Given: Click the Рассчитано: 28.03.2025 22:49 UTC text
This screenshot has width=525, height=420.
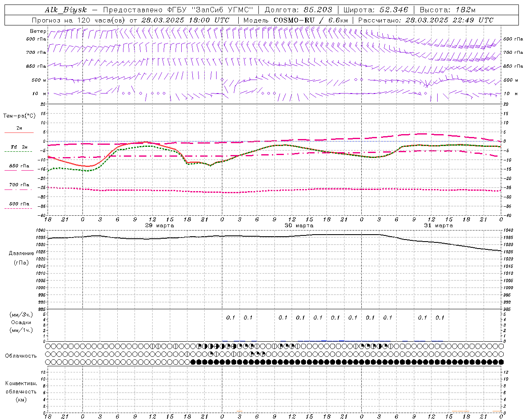Looking at the screenshot, I should (426, 20).
